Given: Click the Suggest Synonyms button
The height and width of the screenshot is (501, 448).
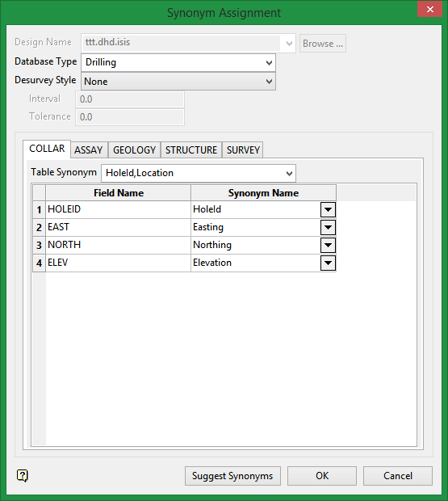Looking at the screenshot, I should click(232, 476).
